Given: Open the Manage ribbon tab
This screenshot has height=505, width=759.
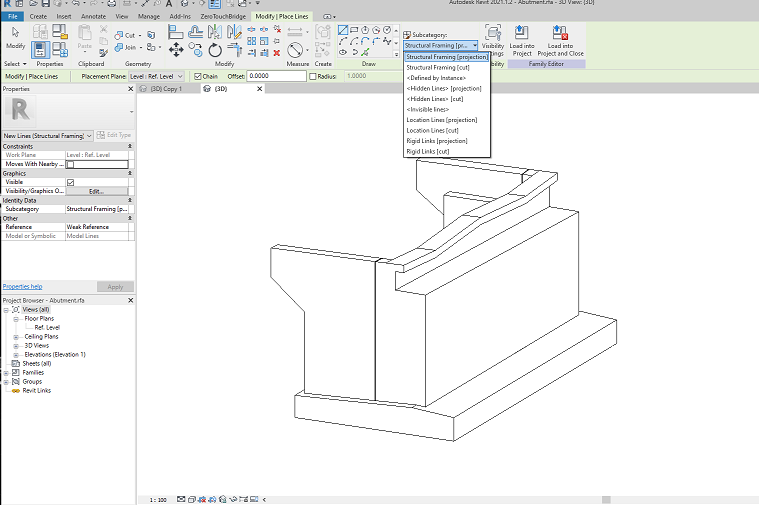Looking at the screenshot, I should click(x=149, y=16).
